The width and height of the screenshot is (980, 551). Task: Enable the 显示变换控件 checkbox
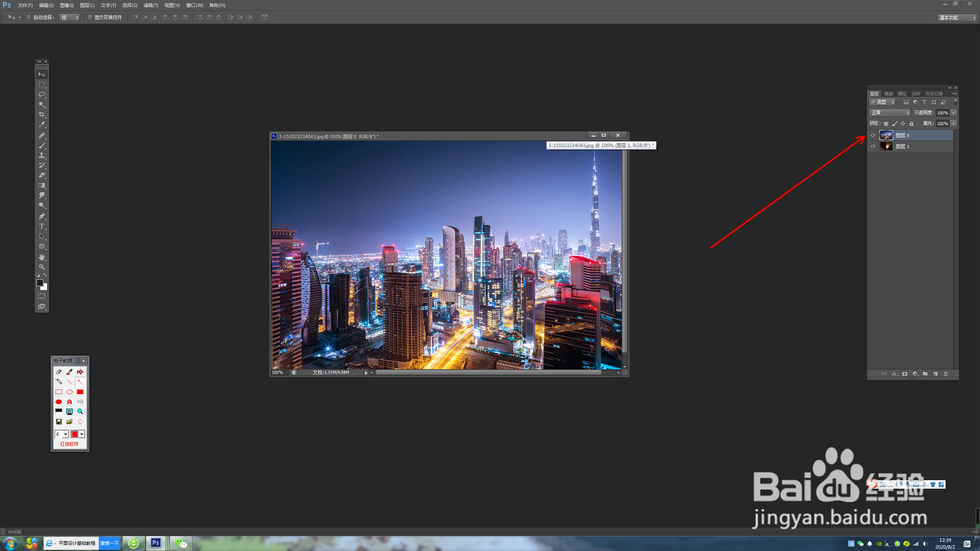pos(90,17)
